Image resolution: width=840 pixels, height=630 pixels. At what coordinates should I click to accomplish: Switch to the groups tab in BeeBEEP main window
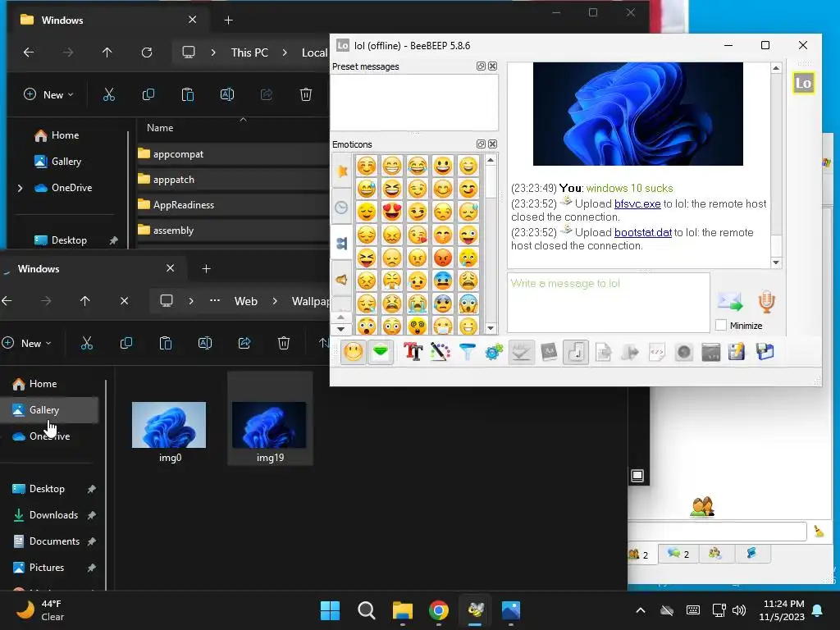(x=715, y=554)
